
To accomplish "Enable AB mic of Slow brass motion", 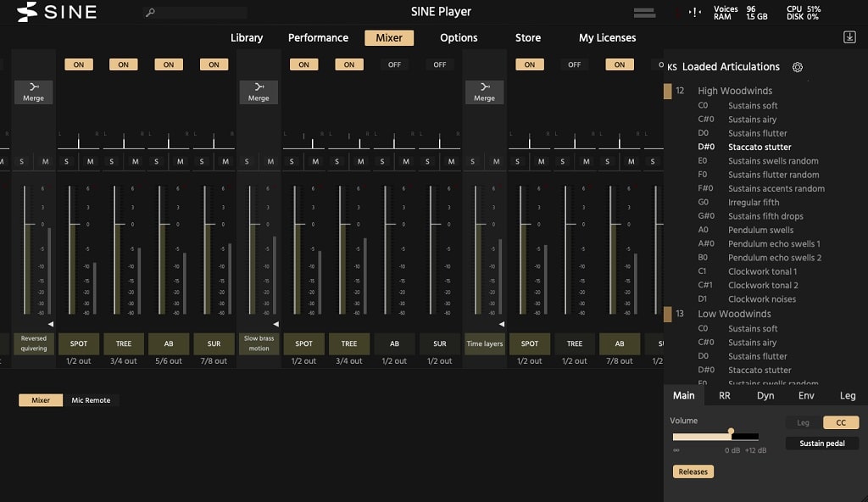I will [x=394, y=64].
